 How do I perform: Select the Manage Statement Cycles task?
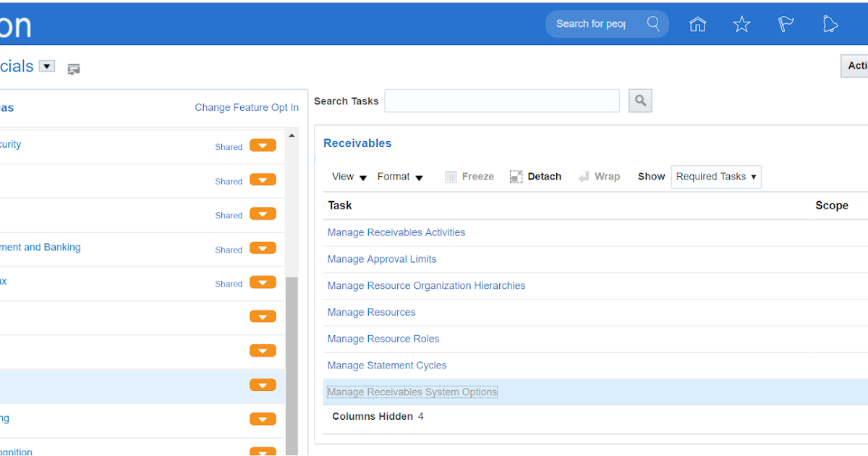coord(386,365)
